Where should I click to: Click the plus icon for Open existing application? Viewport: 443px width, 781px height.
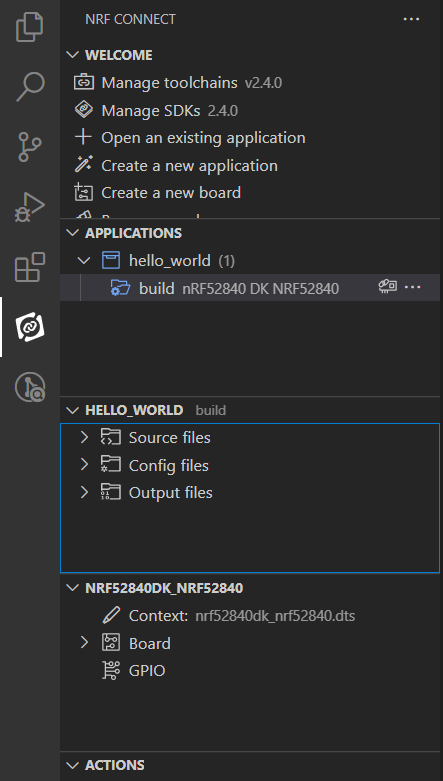click(84, 137)
